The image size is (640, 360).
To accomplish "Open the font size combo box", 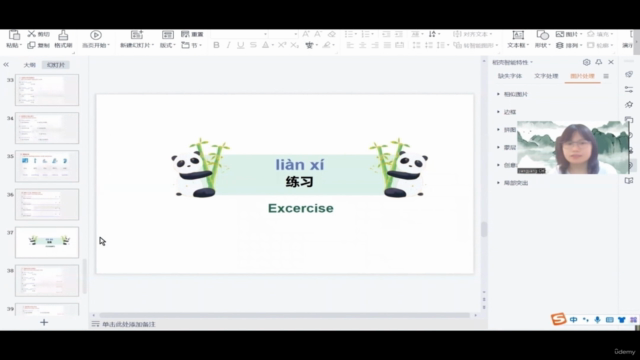I will [284, 34].
